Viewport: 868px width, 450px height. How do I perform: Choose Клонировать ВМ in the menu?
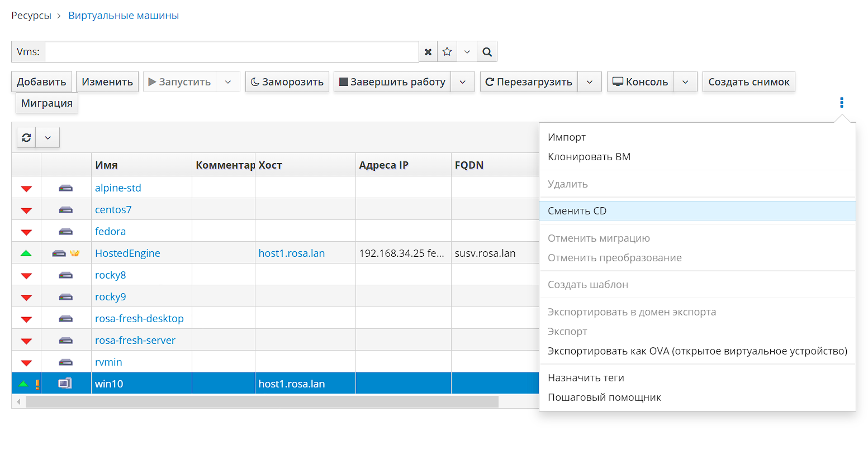(589, 157)
